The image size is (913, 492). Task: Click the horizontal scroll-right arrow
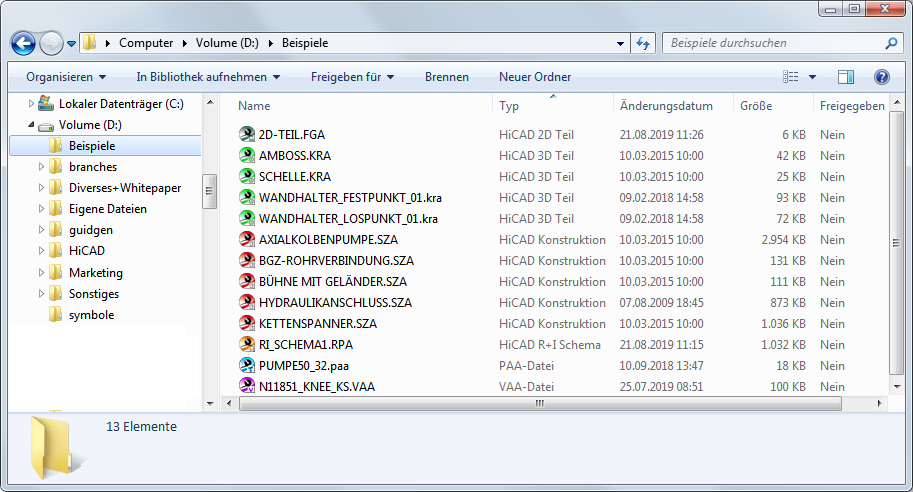(x=879, y=403)
